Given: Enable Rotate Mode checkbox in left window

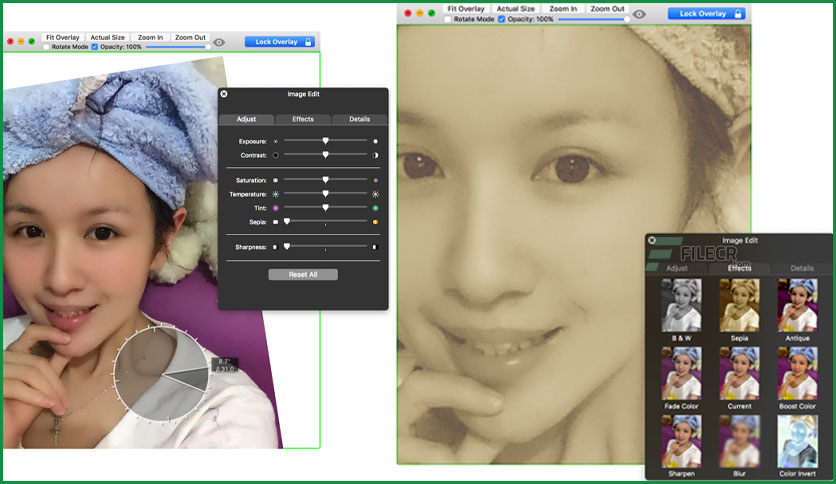Looking at the screenshot, I should click(x=46, y=47).
